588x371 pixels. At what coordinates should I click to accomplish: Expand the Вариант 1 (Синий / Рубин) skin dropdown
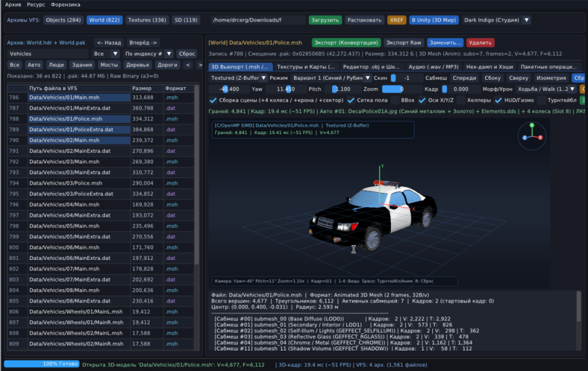coord(331,78)
